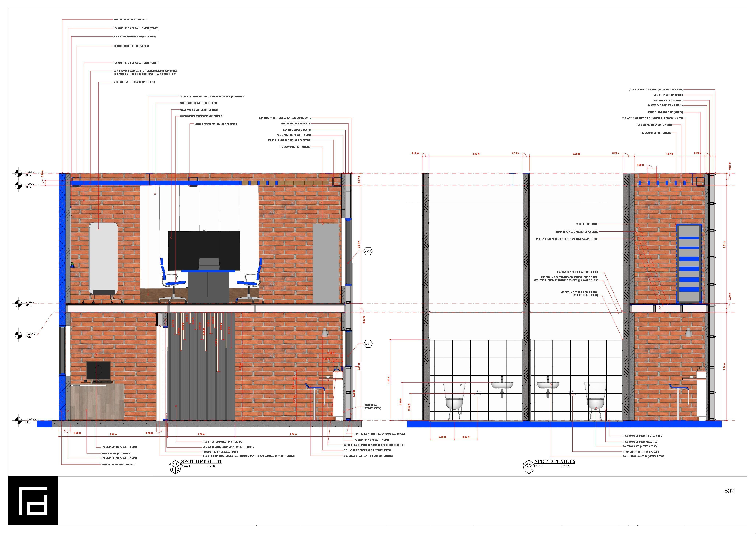Click the detail callout cube beside SPOT DETAIL 06
The height and width of the screenshot is (534, 756).
[528, 468]
